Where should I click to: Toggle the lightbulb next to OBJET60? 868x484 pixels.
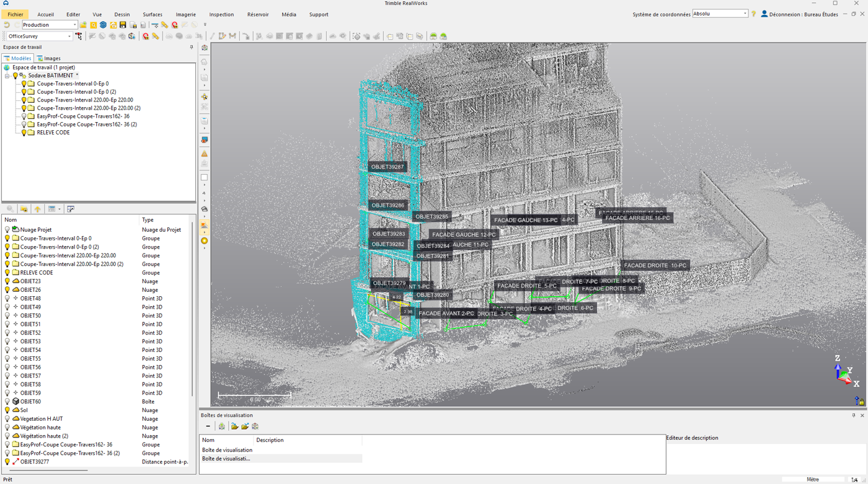click(6, 402)
